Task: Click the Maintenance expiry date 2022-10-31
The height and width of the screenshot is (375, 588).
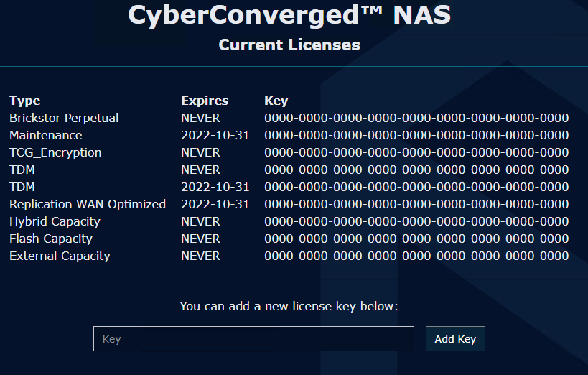Action: pyautogui.click(x=215, y=135)
